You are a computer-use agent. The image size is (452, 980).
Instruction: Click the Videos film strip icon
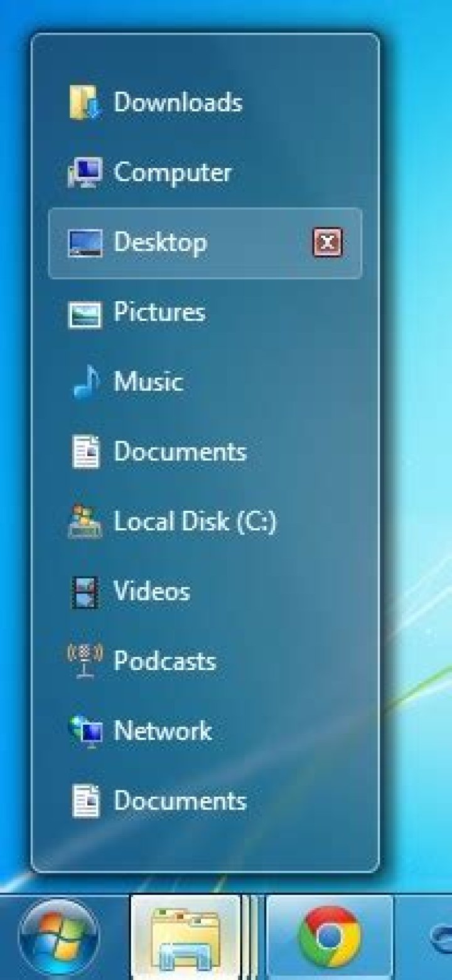coord(85,592)
